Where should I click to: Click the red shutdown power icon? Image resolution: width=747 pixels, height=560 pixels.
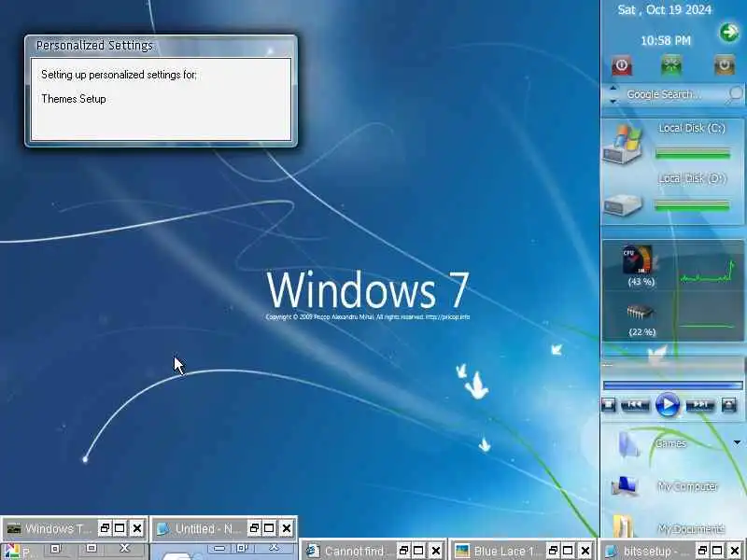click(622, 65)
